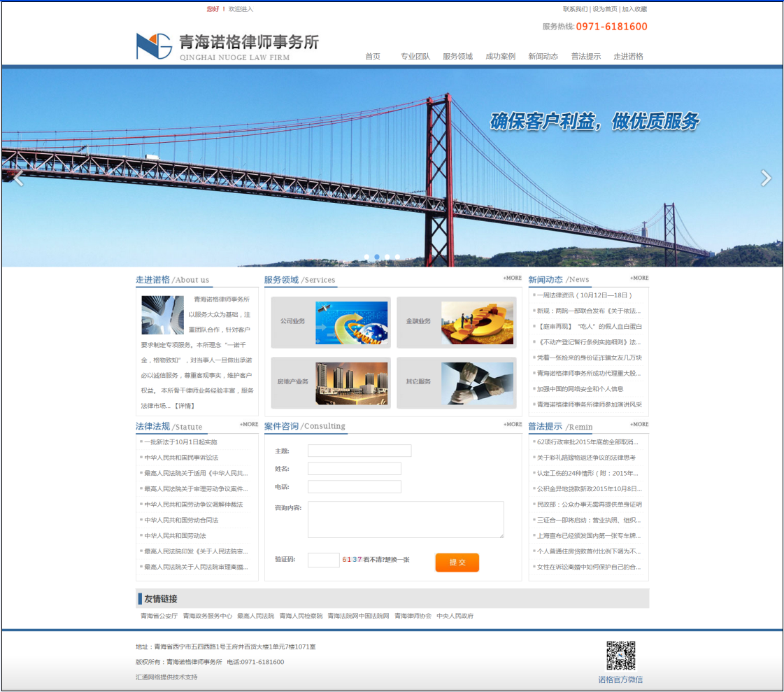Open 首页 in the navigation bar
The height and width of the screenshot is (692, 784).
[373, 56]
